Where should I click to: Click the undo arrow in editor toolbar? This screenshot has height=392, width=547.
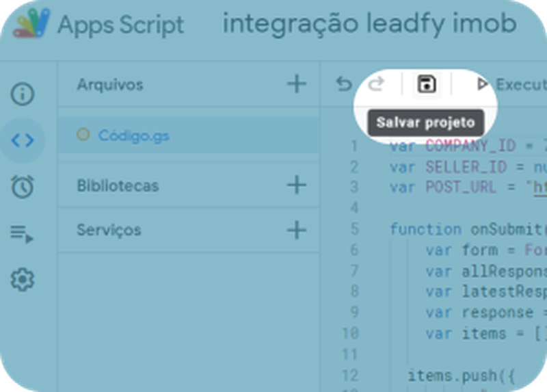[344, 84]
